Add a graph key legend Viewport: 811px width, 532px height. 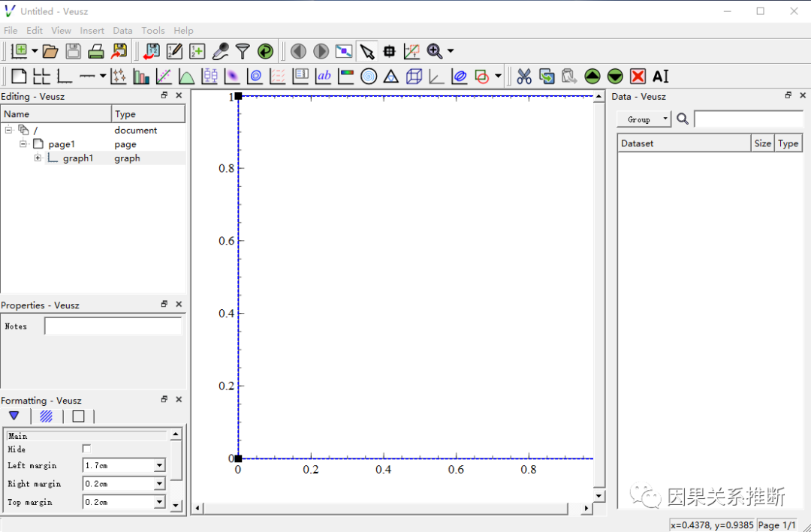point(300,77)
